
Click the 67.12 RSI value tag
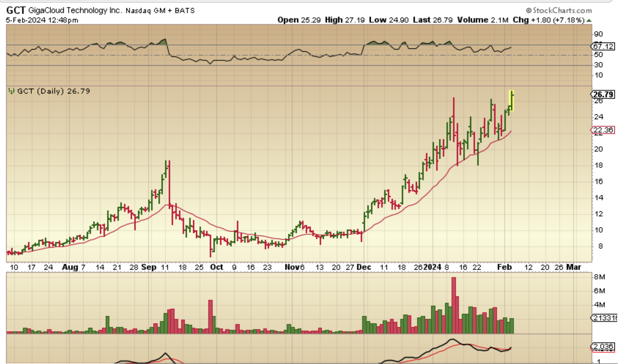point(603,46)
